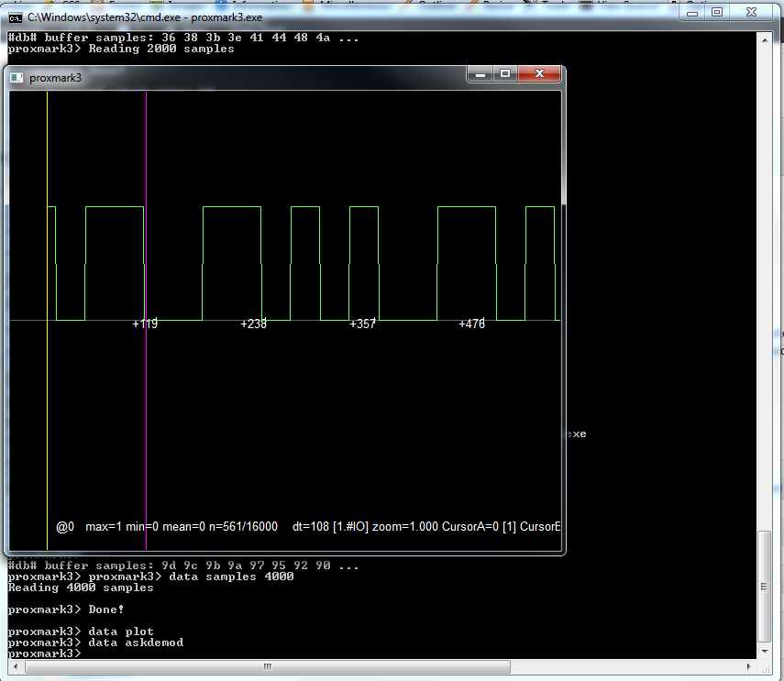
Task: Click the cmd.exe title bar icon
Action: coord(16,18)
